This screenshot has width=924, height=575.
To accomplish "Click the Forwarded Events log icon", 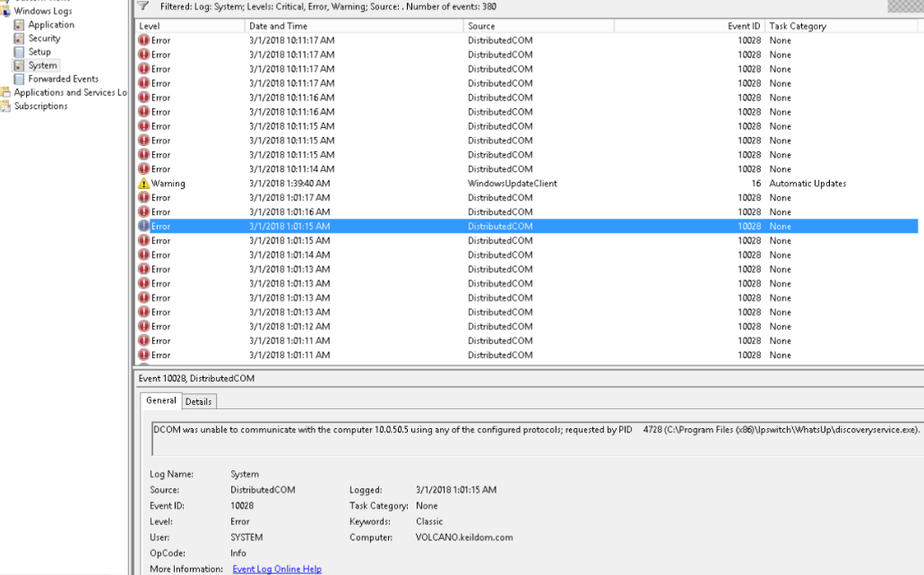I will pos(19,79).
